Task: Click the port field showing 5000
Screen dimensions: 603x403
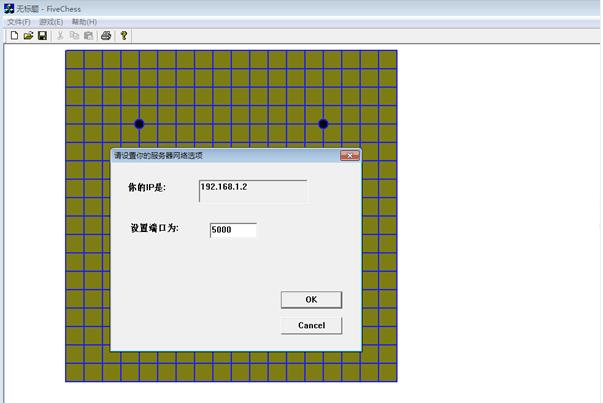Action: (233, 230)
